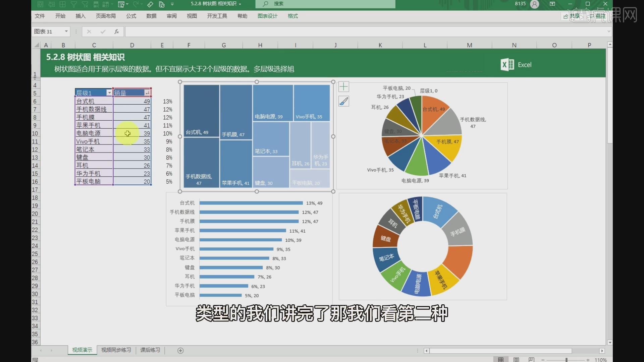
Task: Click the form layout icon with dropdown in title bar
Action: (123, 4)
